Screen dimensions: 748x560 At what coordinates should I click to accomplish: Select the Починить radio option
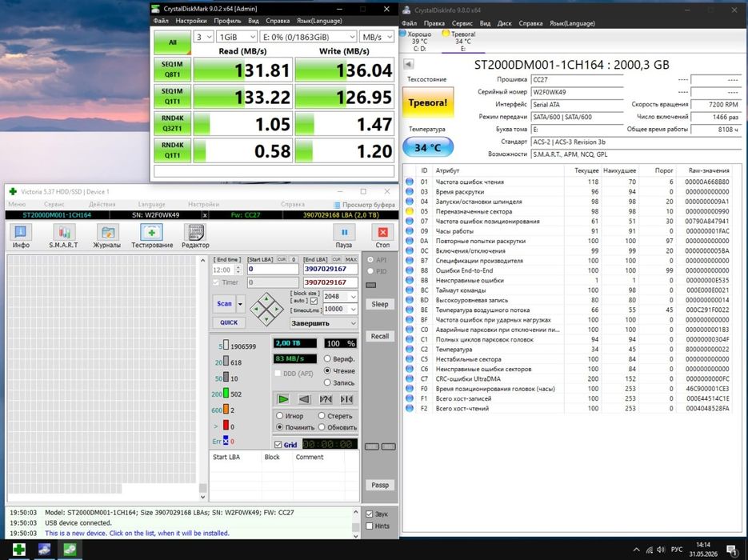pos(279,427)
